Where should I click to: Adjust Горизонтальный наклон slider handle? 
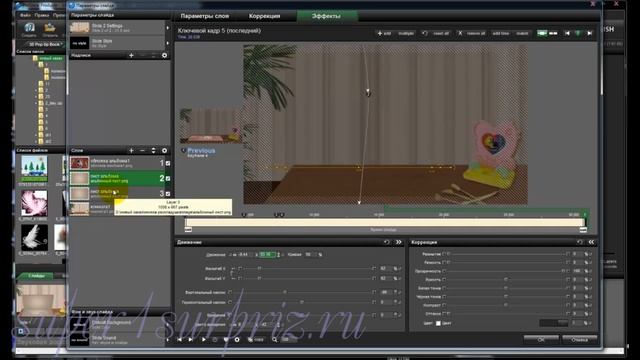tap(302, 302)
